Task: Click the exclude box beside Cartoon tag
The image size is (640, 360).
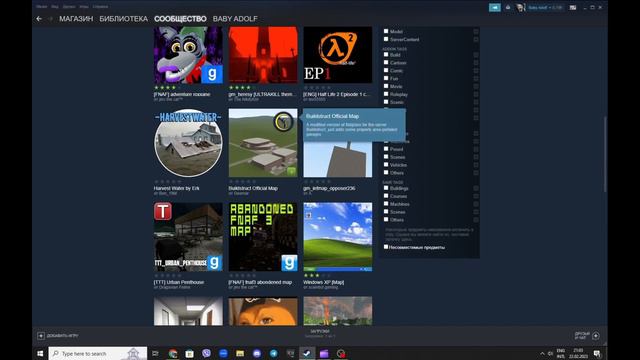Action: [x=476, y=63]
